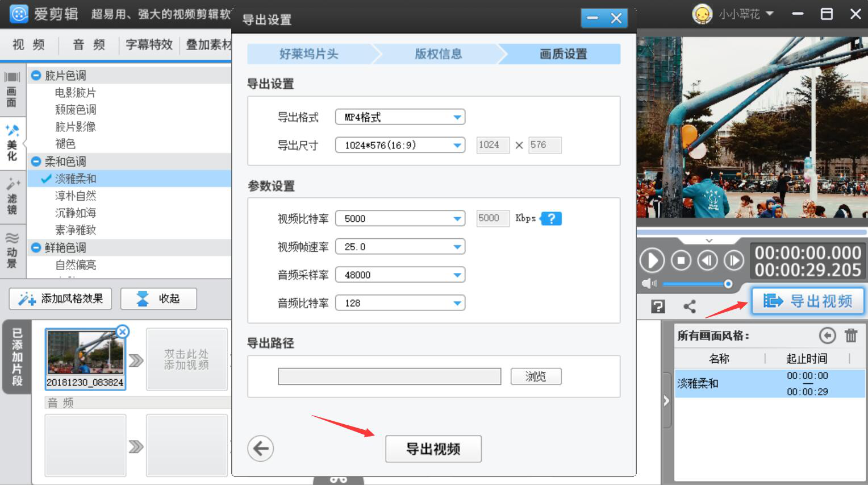Go back with the dialog's round arrow button
The image size is (868, 485).
pyautogui.click(x=261, y=449)
